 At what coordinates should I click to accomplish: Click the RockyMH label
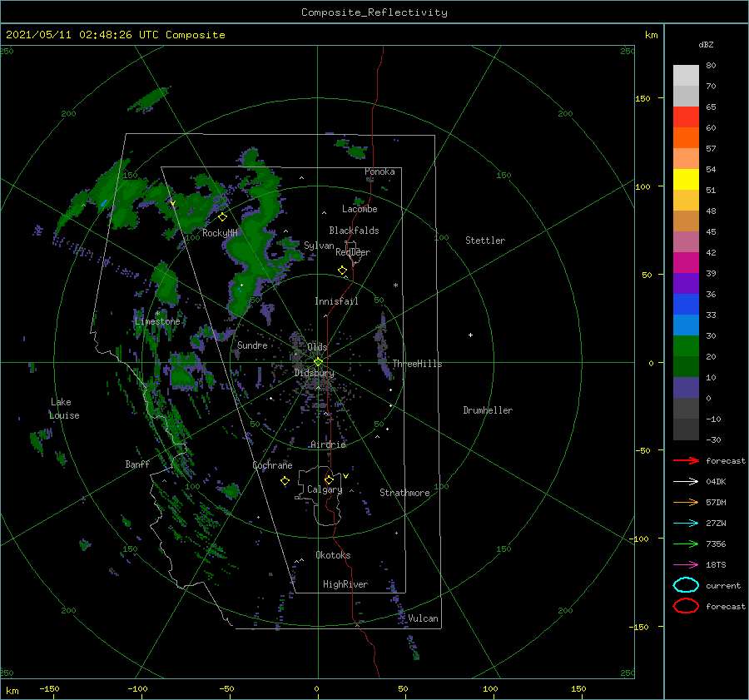coord(220,233)
